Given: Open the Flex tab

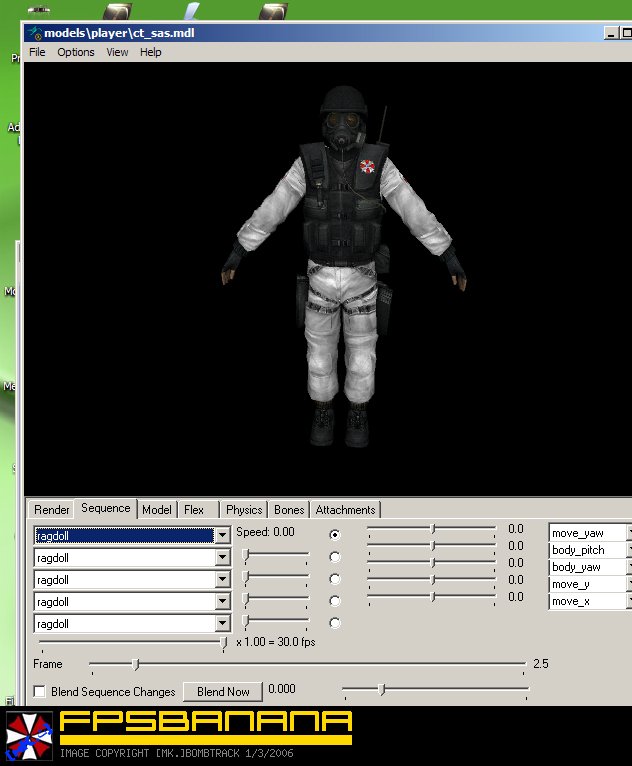Looking at the screenshot, I should tap(194, 510).
